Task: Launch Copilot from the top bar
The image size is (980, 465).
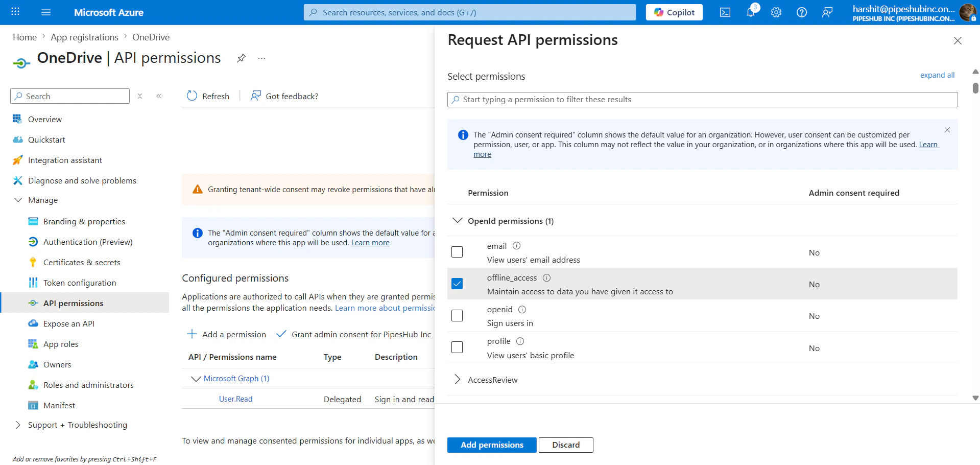Action: pyautogui.click(x=674, y=12)
